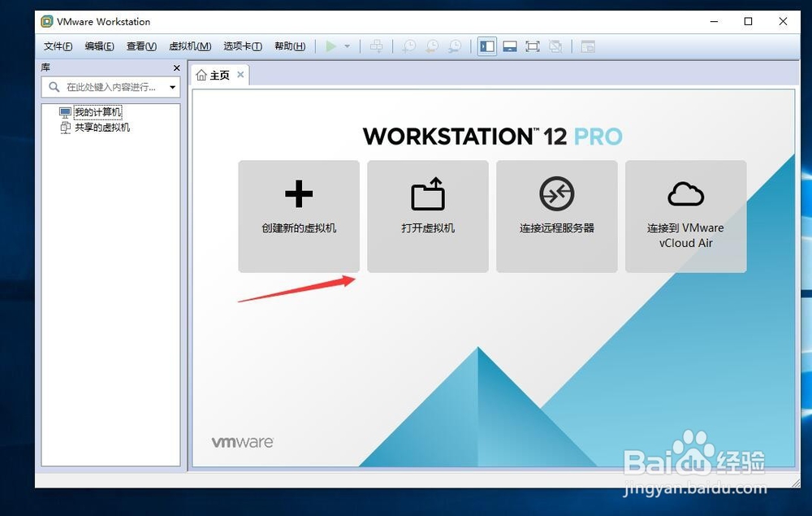Click the green power-on play icon
Image resolution: width=812 pixels, height=516 pixels.
331,46
